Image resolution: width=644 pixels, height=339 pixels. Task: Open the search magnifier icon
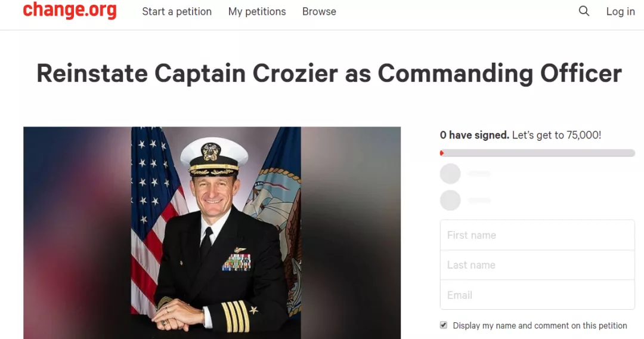pos(584,11)
